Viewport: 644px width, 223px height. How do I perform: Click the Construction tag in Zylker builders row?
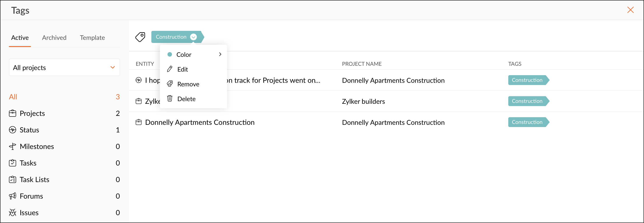coord(527,101)
